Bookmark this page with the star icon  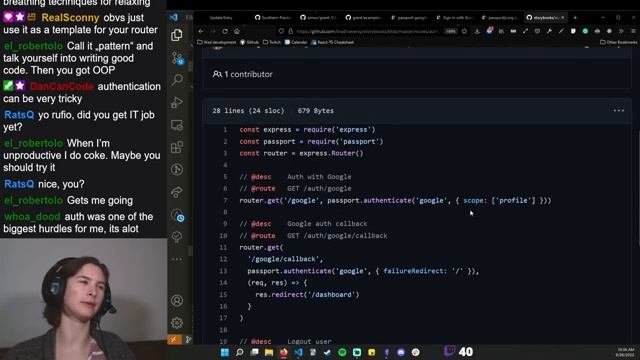pos(464,31)
